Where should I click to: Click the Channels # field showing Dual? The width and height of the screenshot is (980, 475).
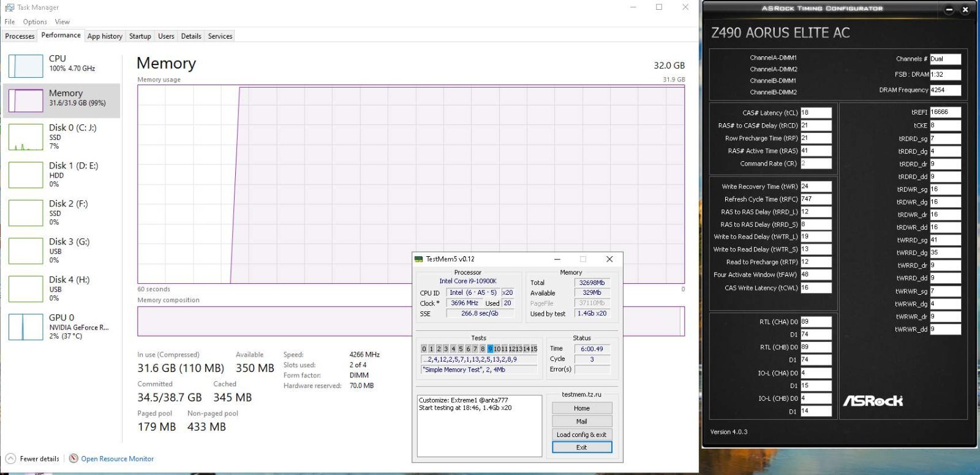coord(945,59)
